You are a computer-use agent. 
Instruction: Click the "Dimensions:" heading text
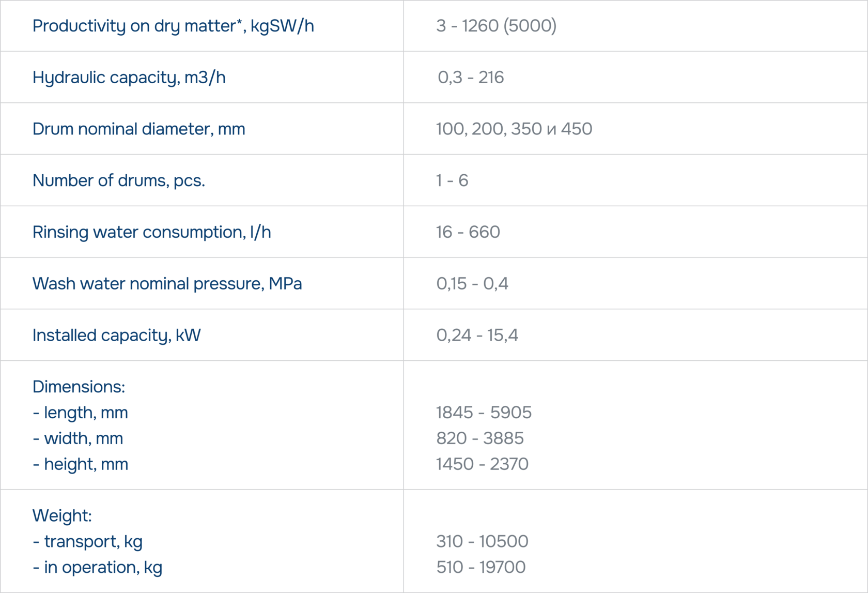[79, 387]
